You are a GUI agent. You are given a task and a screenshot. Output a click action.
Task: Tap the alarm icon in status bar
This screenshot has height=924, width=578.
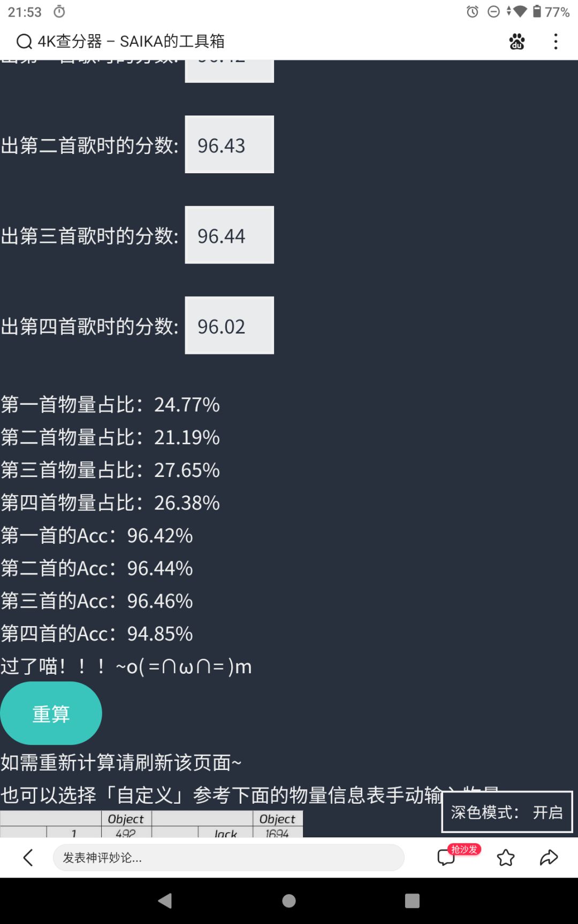point(472,12)
